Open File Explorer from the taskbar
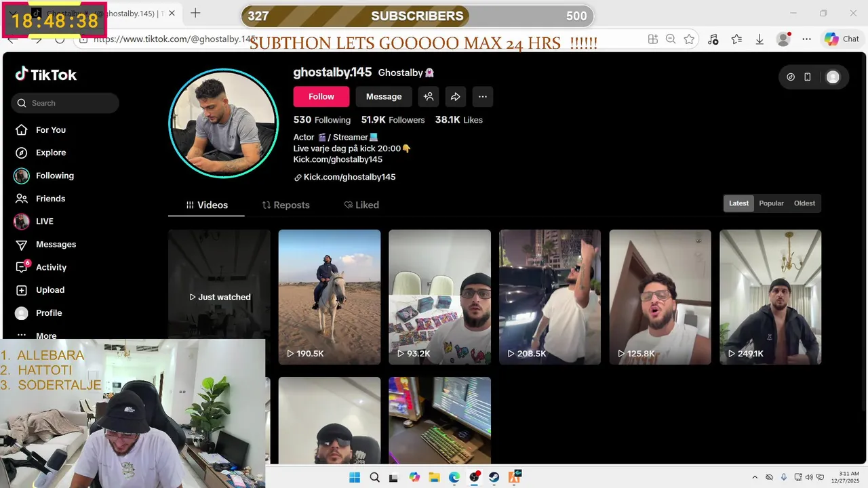 pos(435,477)
